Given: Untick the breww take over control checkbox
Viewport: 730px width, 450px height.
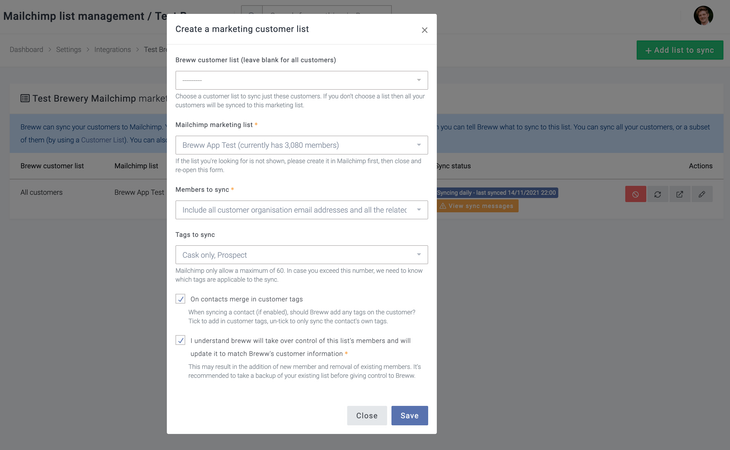Looking at the screenshot, I should (x=181, y=340).
